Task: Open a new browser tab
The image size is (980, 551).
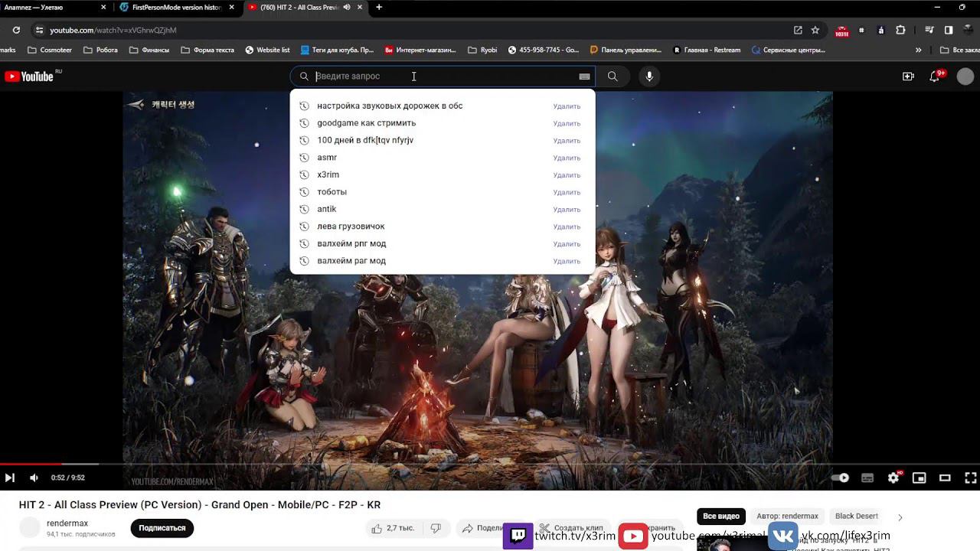Action: pyautogui.click(x=379, y=8)
